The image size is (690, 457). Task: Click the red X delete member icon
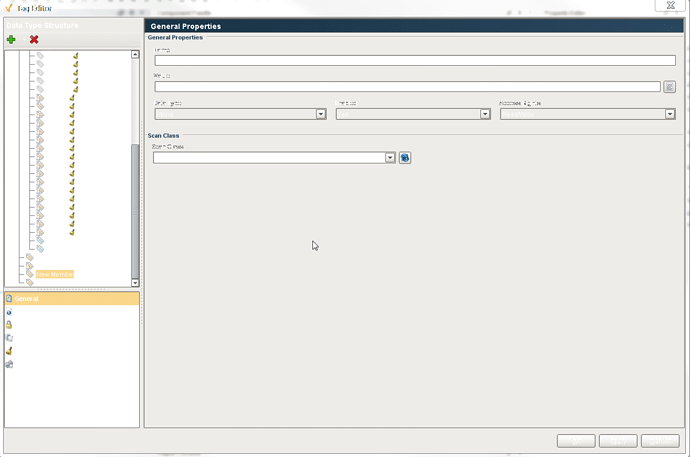coord(34,40)
